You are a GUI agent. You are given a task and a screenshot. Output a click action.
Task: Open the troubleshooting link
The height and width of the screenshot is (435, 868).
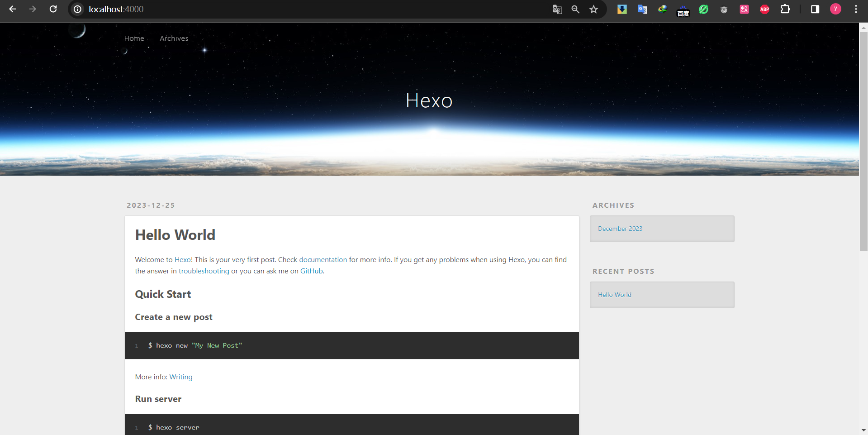(x=204, y=271)
